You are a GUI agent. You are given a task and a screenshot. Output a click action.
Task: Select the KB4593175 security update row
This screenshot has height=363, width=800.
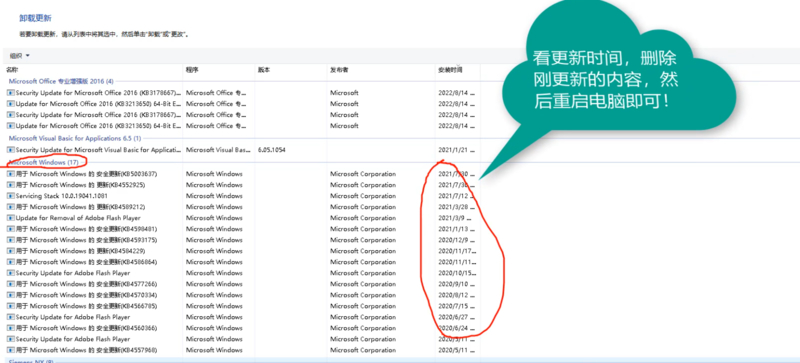(242, 240)
